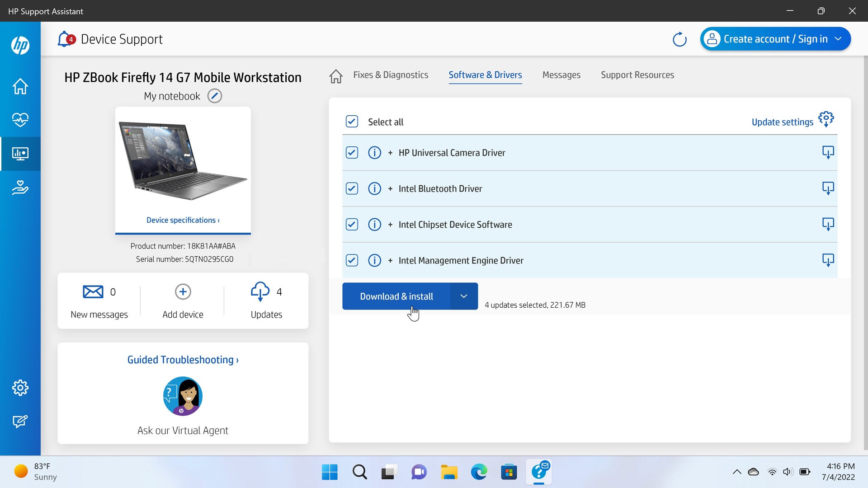Viewport: 868px width, 488px height.
Task: Open the Support Resources tab
Action: [x=637, y=75]
